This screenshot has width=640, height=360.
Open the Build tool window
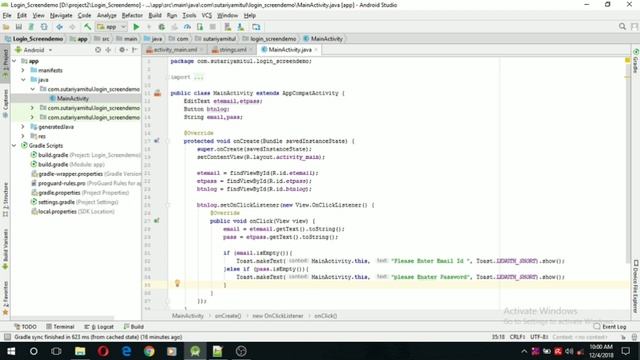[x=134, y=327]
